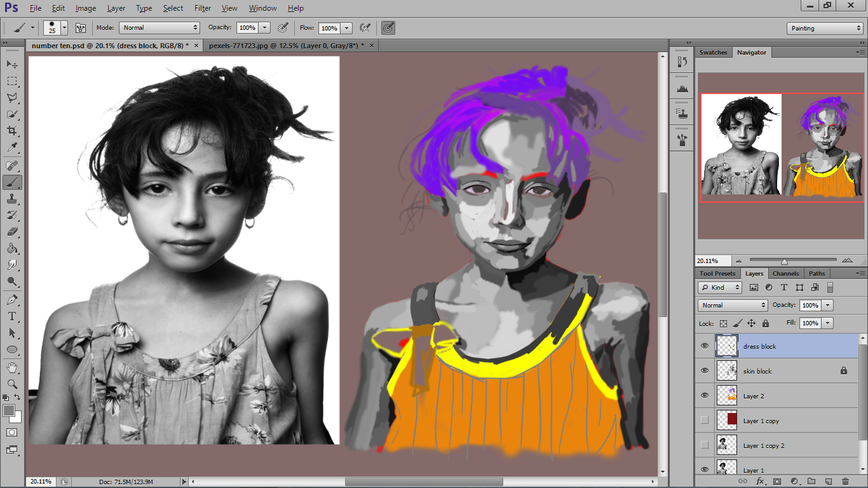This screenshot has width=868, height=488.
Task: Select the Brush tool in toolbox
Action: point(12,182)
